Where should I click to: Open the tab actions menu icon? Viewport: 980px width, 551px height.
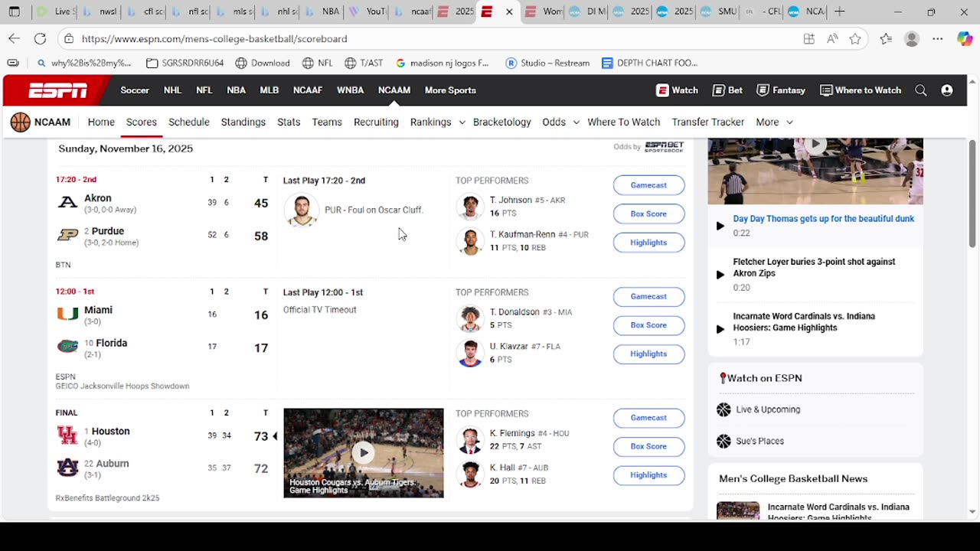pos(14,11)
